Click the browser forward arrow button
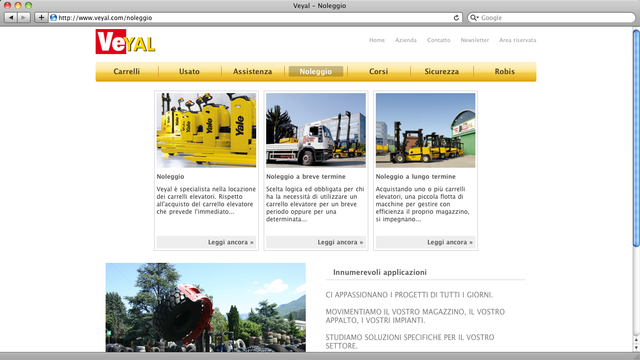 point(24,18)
